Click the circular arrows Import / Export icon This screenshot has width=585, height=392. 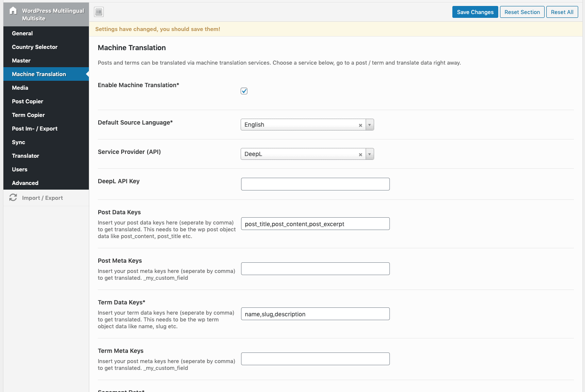13,198
